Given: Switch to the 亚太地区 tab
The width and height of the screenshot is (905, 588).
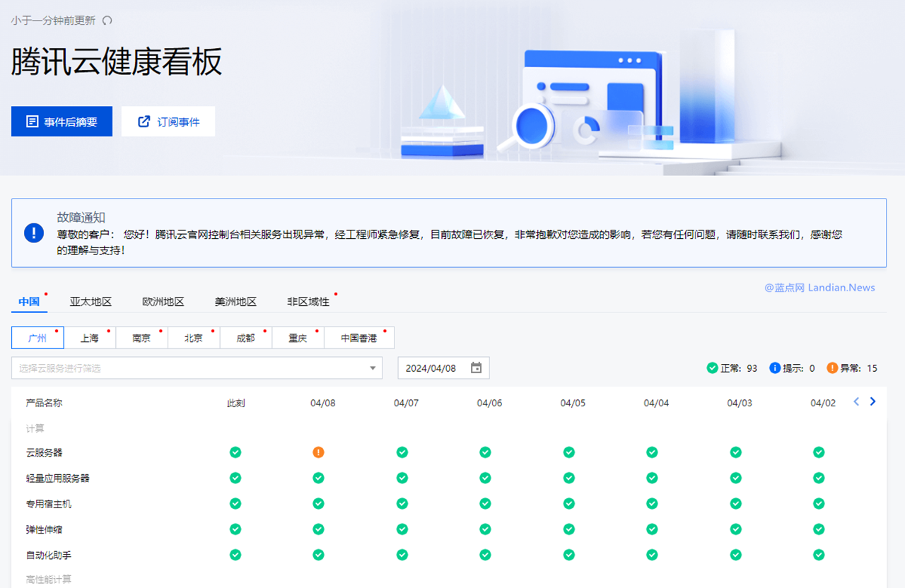Looking at the screenshot, I should [x=90, y=302].
